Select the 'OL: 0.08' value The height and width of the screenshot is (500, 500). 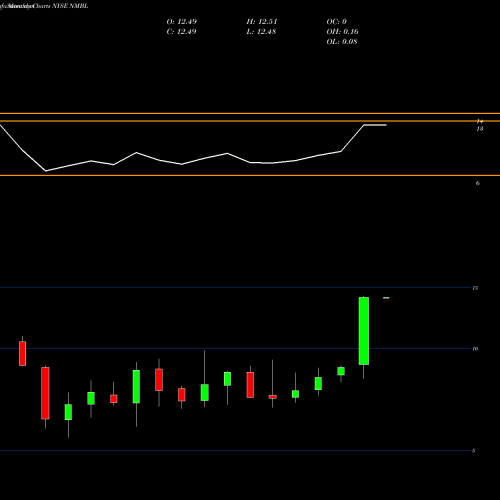342,42
